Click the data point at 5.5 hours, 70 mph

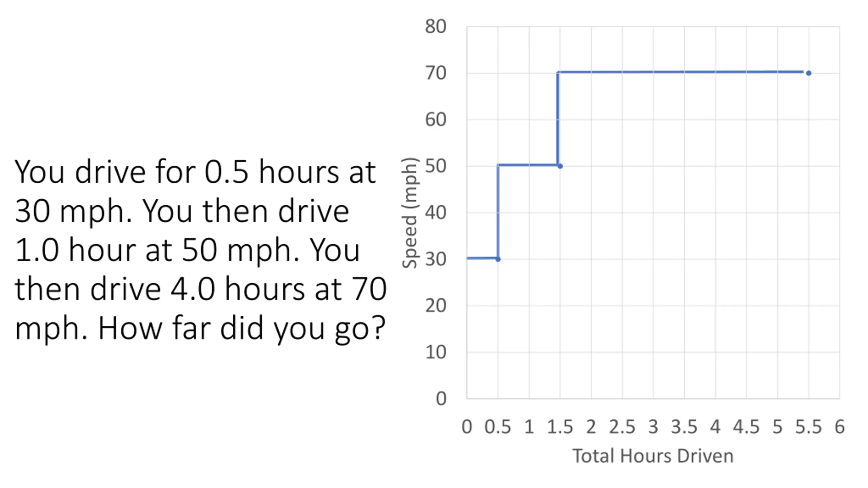(x=809, y=73)
